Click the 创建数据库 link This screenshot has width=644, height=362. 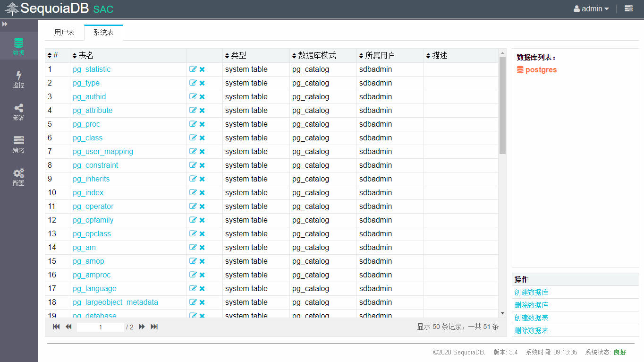(531, 292)
